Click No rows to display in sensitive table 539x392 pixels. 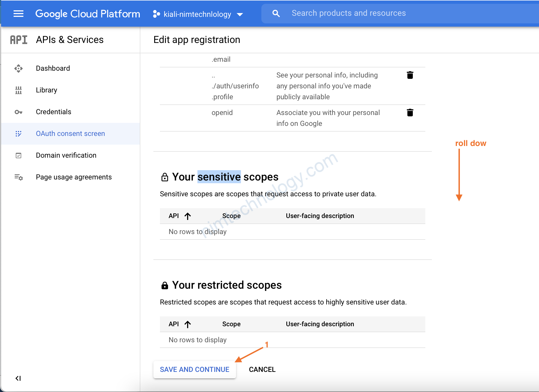pyautogui.click(x=198, y=232)
